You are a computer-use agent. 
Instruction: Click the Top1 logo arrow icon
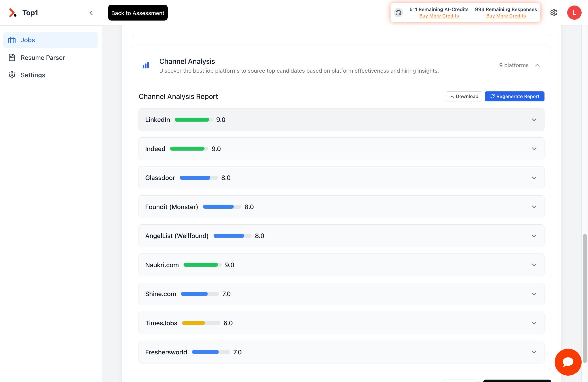tap(12, 13)
